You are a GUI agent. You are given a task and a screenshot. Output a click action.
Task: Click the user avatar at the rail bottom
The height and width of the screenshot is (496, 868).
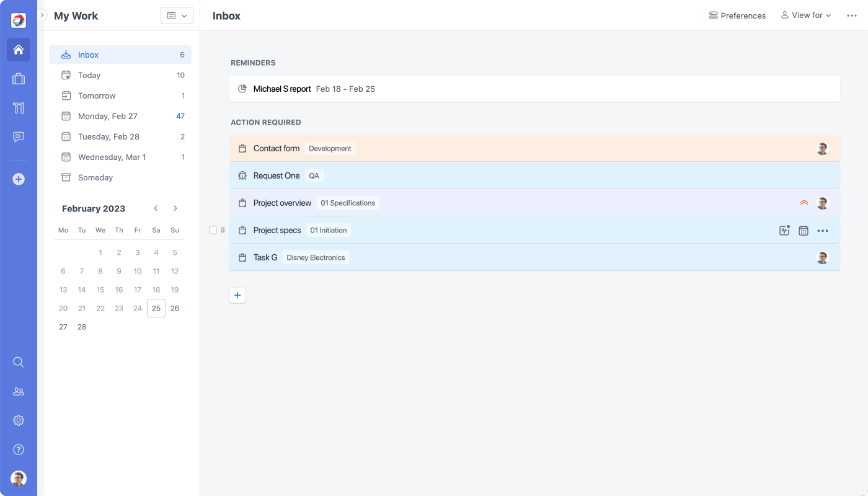(19, 479)
